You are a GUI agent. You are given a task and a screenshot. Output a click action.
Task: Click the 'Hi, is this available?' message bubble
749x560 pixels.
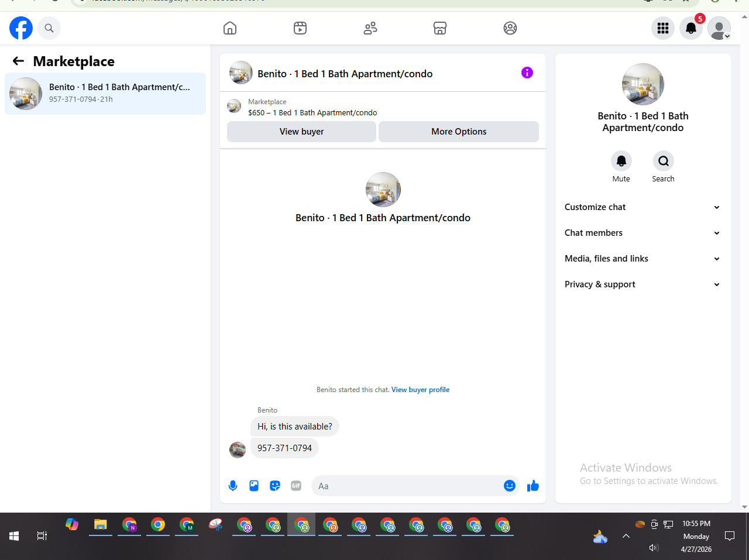pos(295,427)
